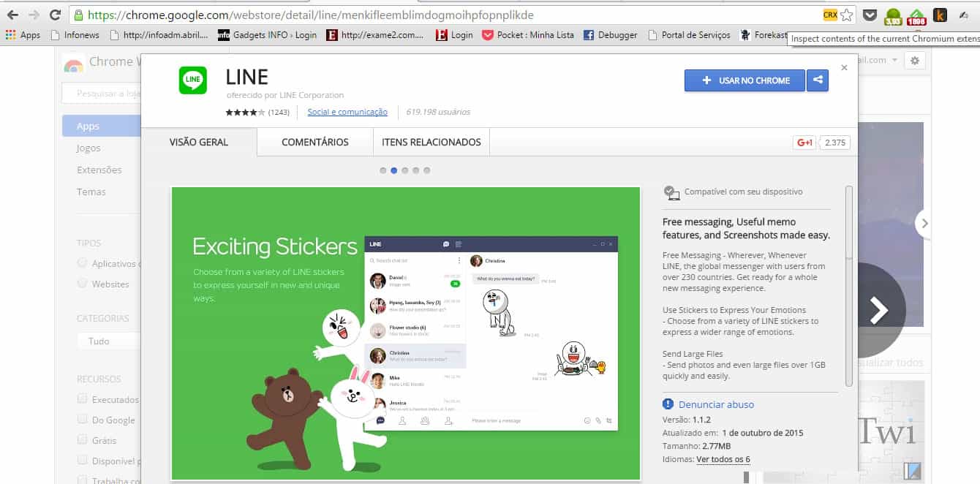Jump to third screenshot carousel dot
Screen dimensions: 980x484
(405, 170)
